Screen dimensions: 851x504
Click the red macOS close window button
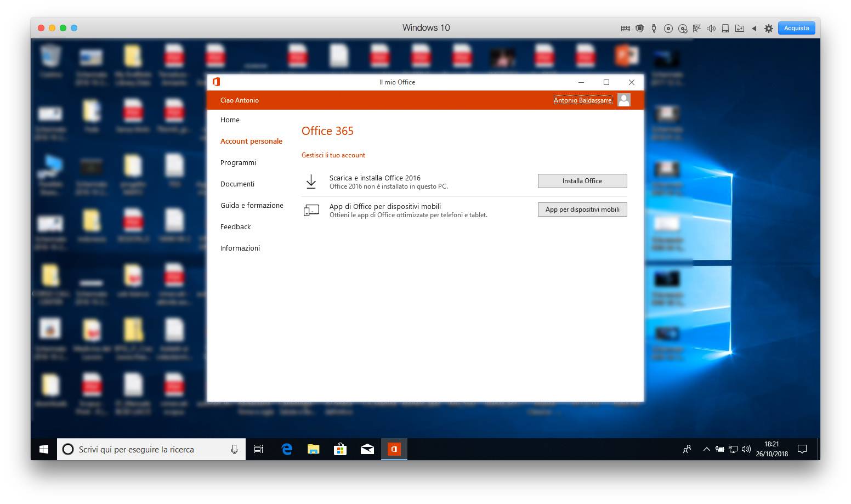(41, 28)
